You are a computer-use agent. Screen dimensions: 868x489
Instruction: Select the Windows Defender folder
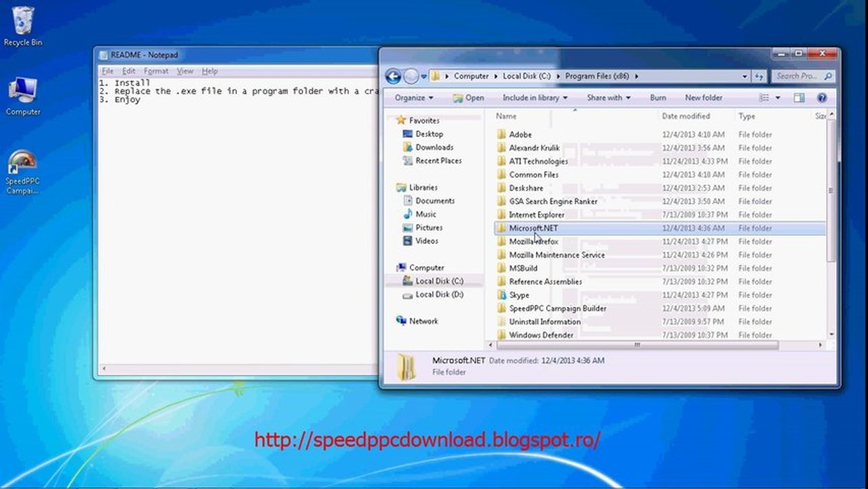tap(541, 335)
